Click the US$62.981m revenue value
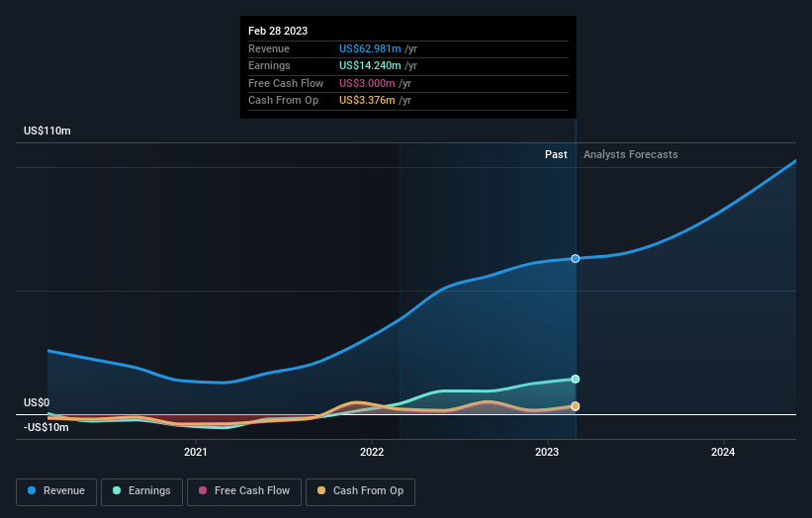This screenshot has height=518, width=812. click(370, 48)
